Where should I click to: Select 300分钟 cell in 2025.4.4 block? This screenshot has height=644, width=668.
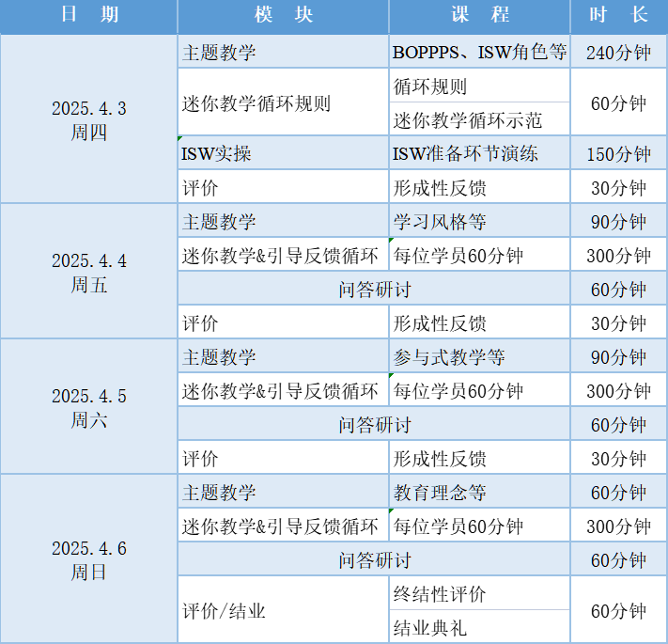coord(619,254)
